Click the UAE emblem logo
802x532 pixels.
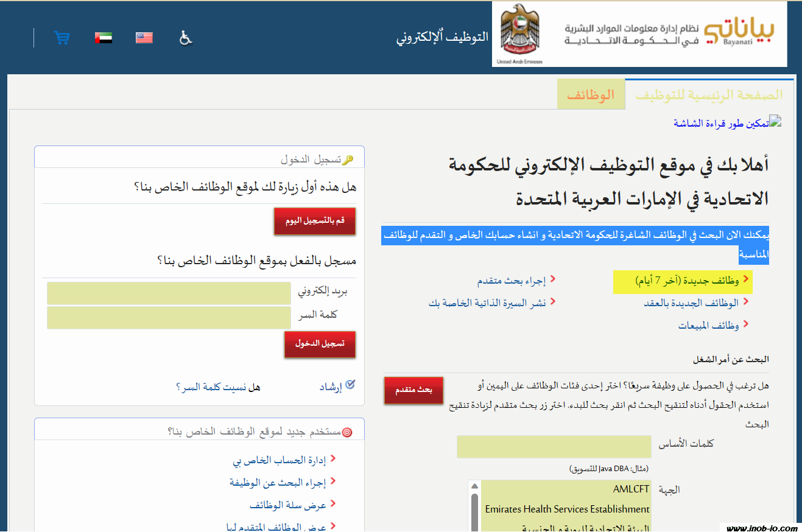[519, 34]
